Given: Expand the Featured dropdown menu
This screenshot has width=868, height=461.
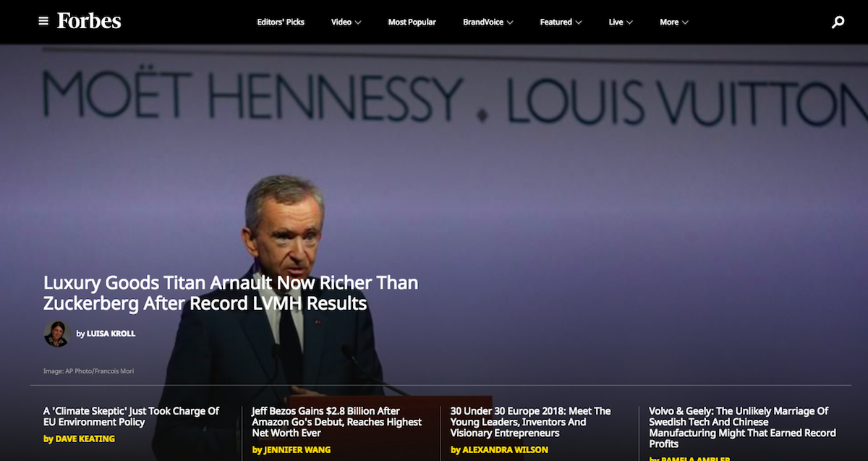Looking at the screenshot, I should (561, 22).
